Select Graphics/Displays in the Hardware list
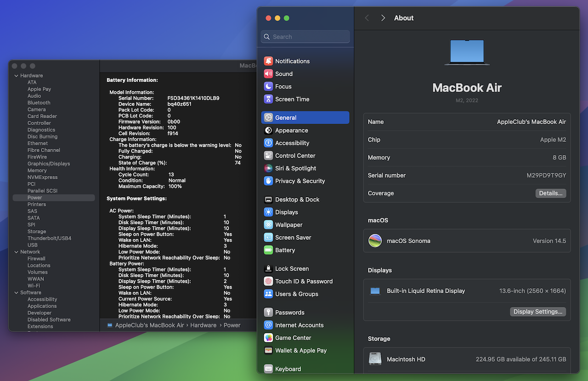The height and width of the screenshot is (381, 588). [49, 164]
